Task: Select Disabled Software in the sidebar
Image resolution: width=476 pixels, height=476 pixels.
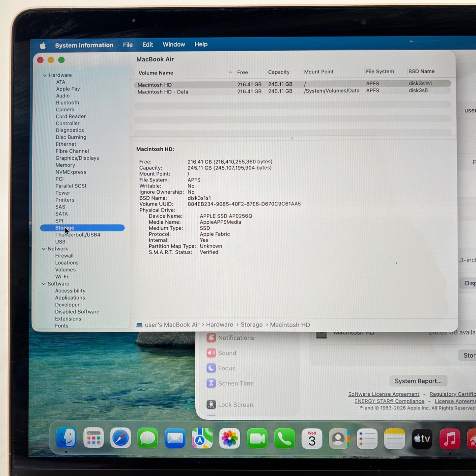Action: point(77,312)
